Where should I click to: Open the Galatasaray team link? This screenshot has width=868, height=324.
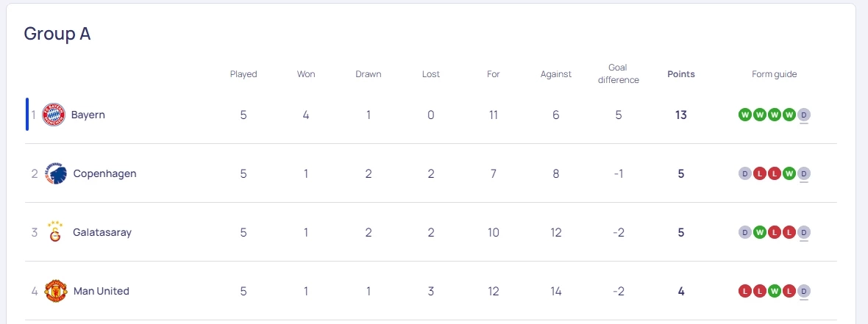point(102,233)
